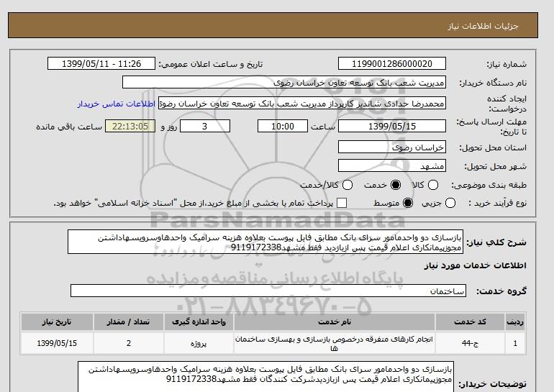The height and width of the screenshot is (392, 554).
Task: Click the buyer organization name field
Action: pyautogui.click(x=284, y=83)
